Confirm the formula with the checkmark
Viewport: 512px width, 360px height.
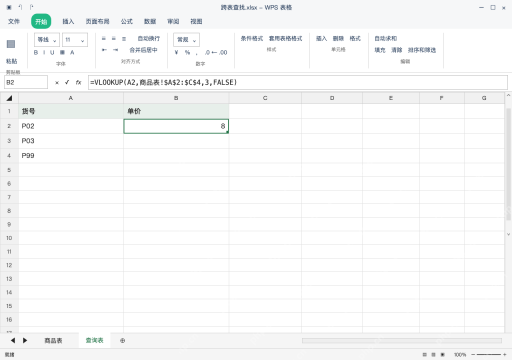67,82
